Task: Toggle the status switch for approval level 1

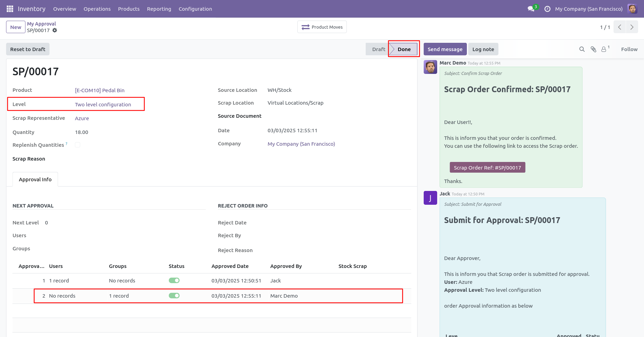Action: 174,280
